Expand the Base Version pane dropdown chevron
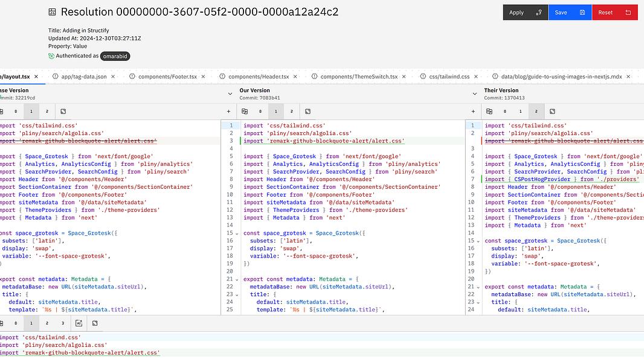This screenshot has height=362, width=644. click(230, 94)
